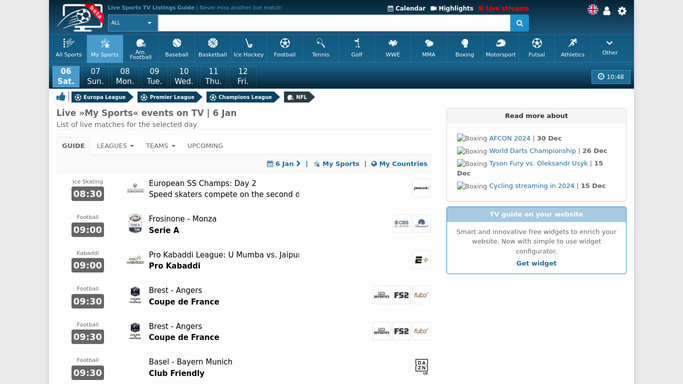
Task: Open the Motorsport category
Action: click(500, 48)
